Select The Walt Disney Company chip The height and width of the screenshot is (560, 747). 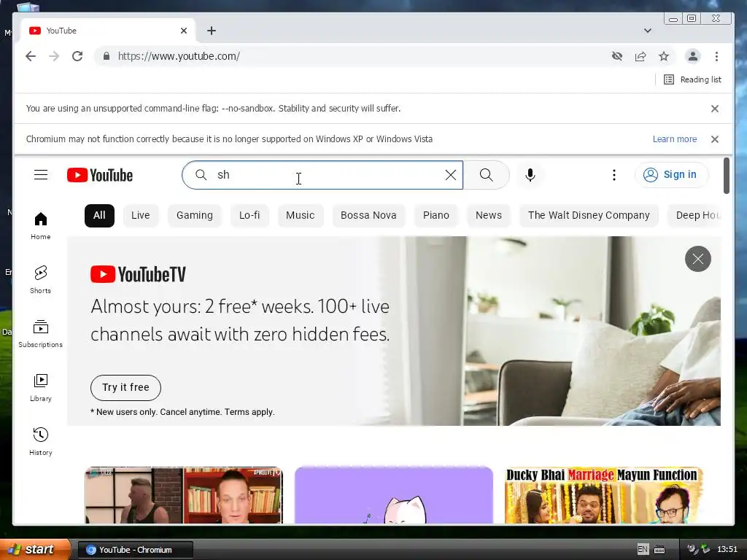click(x=589, y=215)
